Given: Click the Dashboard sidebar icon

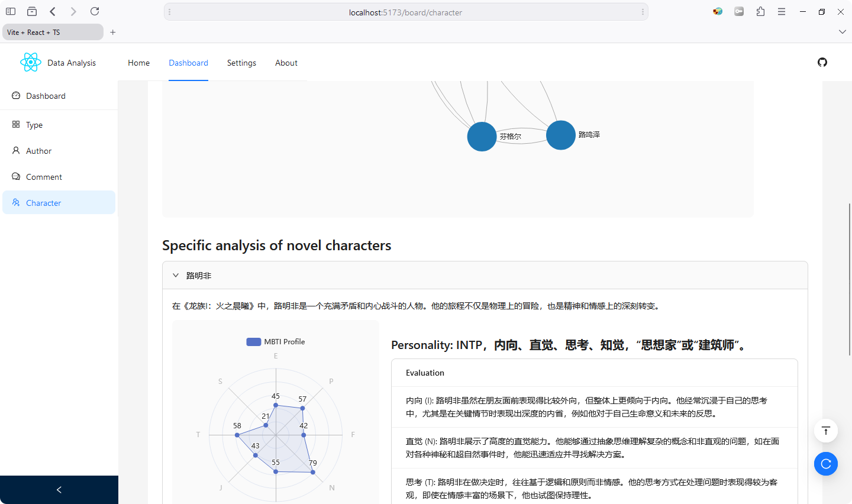Looking at the screenshot, I should 16,95.
